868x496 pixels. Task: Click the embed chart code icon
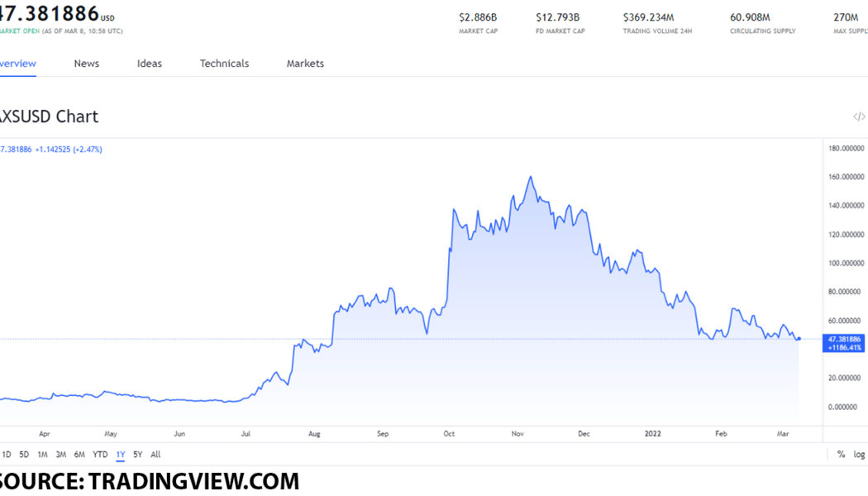[858, 117]
